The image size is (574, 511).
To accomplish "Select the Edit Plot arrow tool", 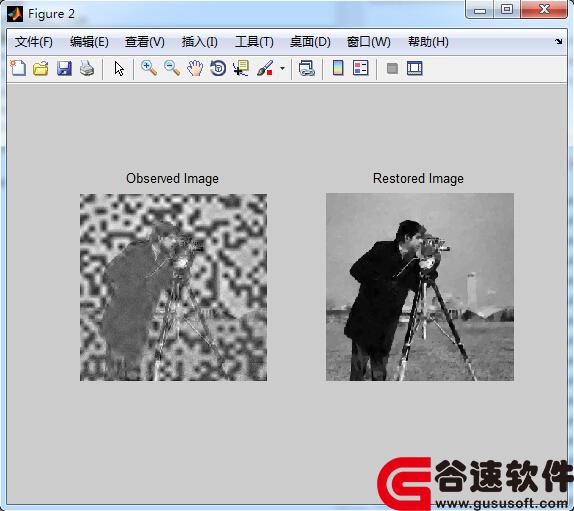I will coord(119,68).
